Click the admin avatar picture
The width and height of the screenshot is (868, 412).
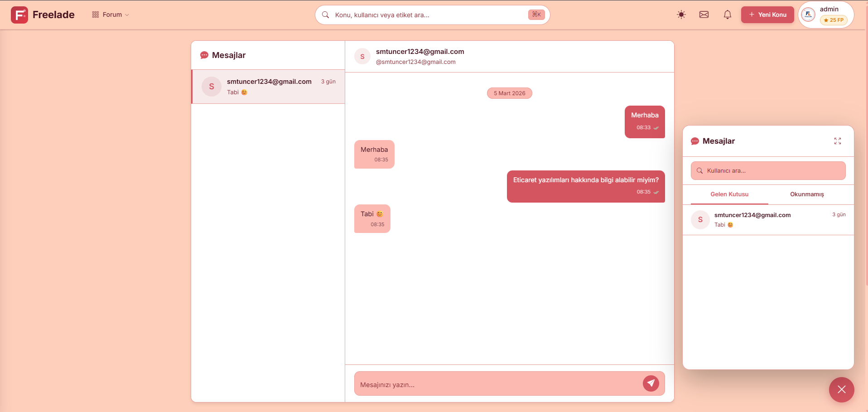pyautogui.click(x=808, y=15)
